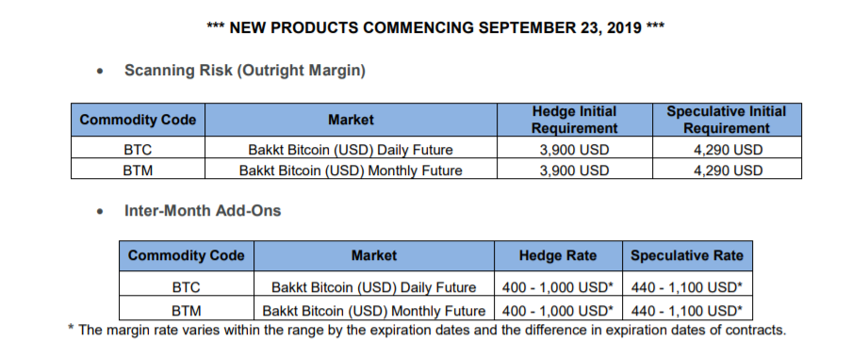Click Bakkt Bitcoin Monthly Future in the Inter-Month table
Image resolution: width=868 pixels, height=357 pixels.
373,311
